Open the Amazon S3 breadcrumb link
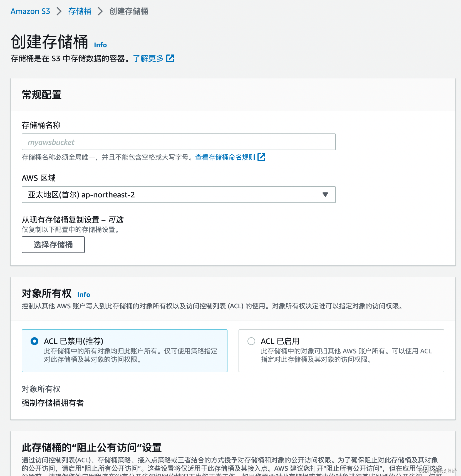 (30, 11)
